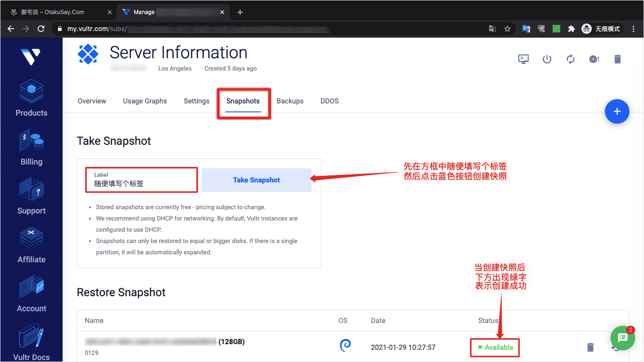Switch to the Backups tab
Viewport: 644px width, 362px height.
290,101
